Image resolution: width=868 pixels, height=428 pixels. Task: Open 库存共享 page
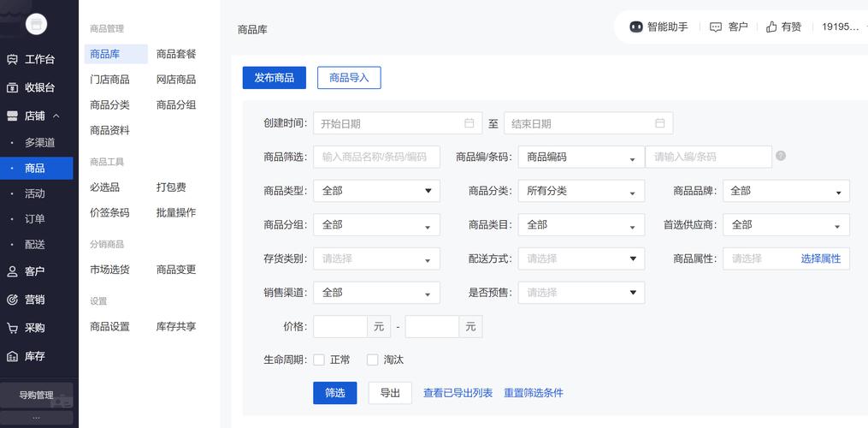click(176, 326)
